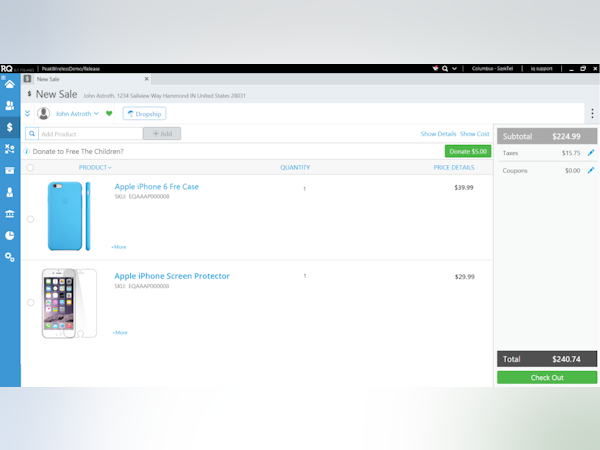Viewport: 600px width, 450px height.
Task: Click the notification icon in the title bar
Action: tap(435, 68)
